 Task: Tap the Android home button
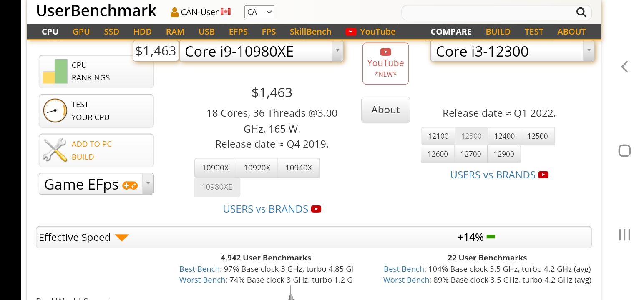pyautogui.click(x=624, y=150)
